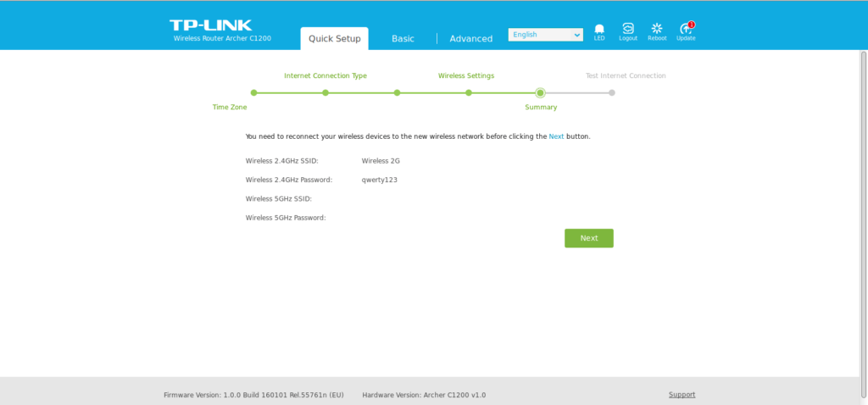The height and width of the screenshot is (405, 868).
Task: Switch to the Quick Setup tab
Action: 334,38
